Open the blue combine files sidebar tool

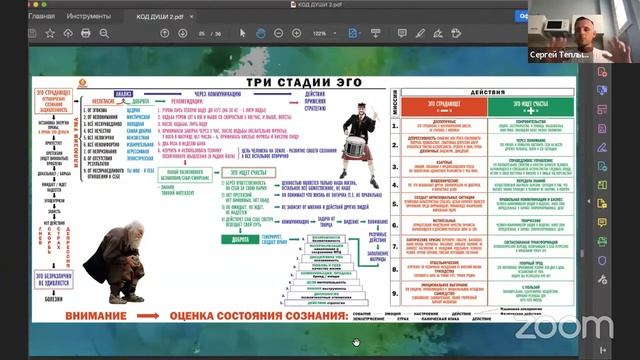pyautogui.click(x=602, y=90)
